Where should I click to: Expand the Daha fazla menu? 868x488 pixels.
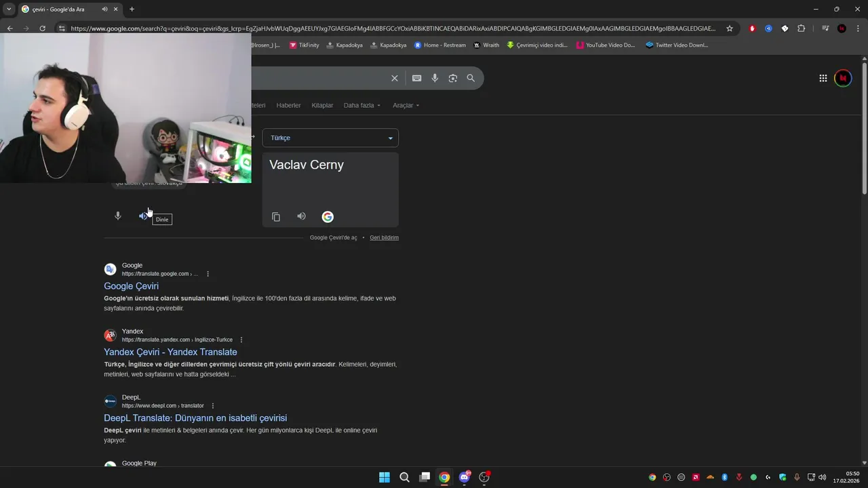[362, 105]
